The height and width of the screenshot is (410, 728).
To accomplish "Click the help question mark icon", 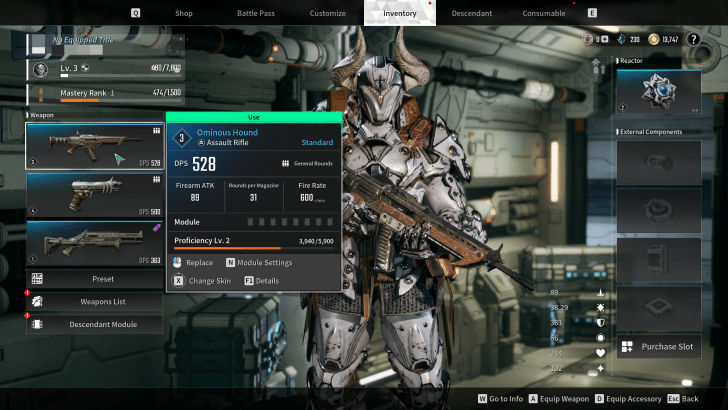I will tap(693, 39).
